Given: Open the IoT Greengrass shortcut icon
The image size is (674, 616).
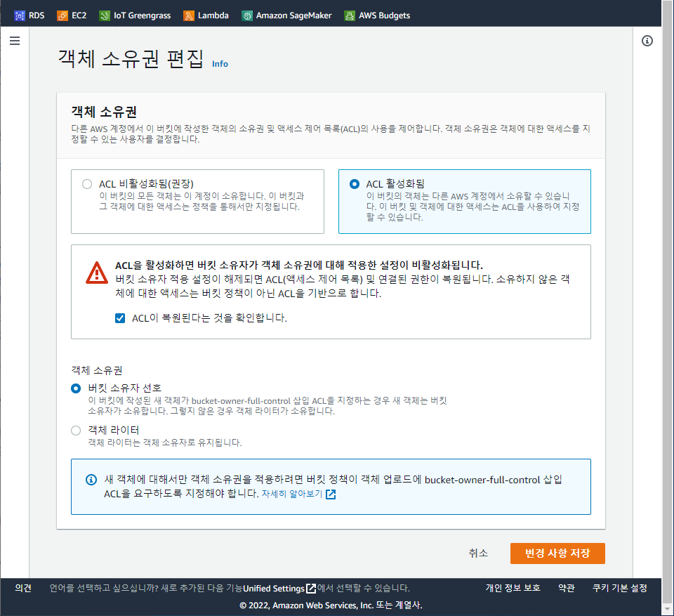Looking at the screenshot, I should (x=105, y=16).
